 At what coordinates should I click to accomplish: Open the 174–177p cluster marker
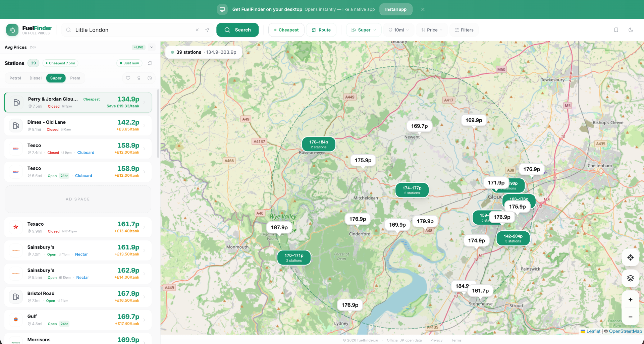[412, 190]
